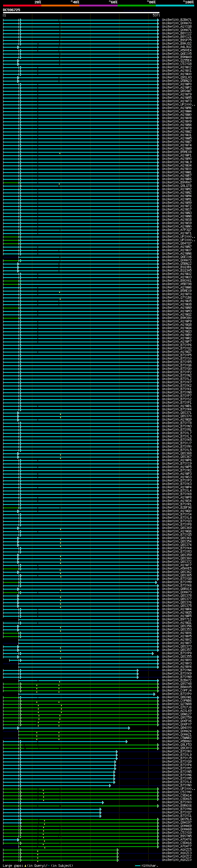Select hit label UniRef100_A4L9U2
Screen dimensions: 197x868
(177, 47)
